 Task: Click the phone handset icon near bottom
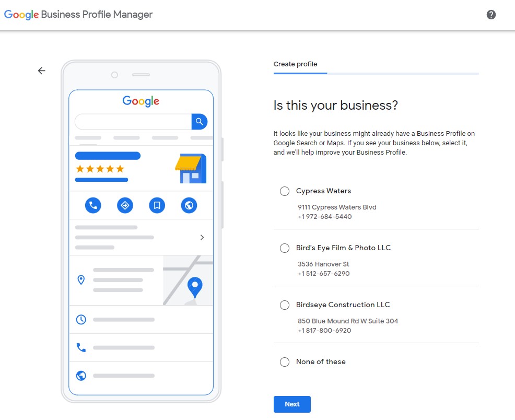[x=81, y=347]
